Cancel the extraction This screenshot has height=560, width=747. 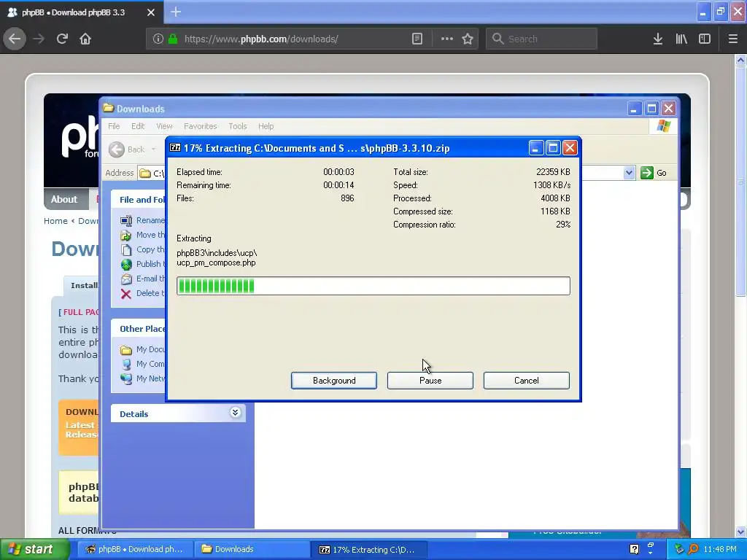pyautogui.click(x=527, y=381)
